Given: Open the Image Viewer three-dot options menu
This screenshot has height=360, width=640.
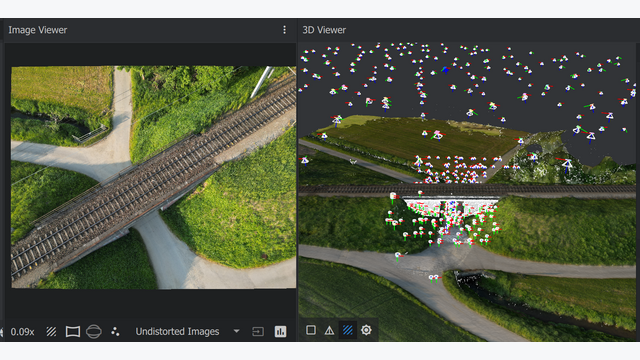Looking at the screenshot, I should click(284, 30).
